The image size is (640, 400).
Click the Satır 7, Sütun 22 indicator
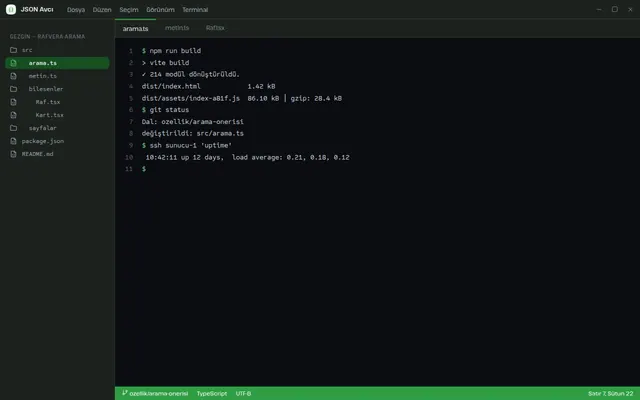coord(611,393)
